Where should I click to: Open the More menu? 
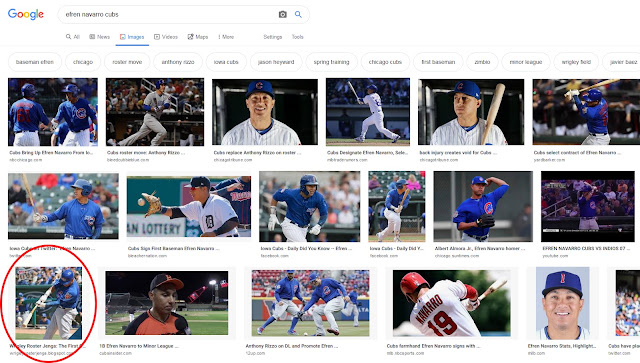coord(226,37)
